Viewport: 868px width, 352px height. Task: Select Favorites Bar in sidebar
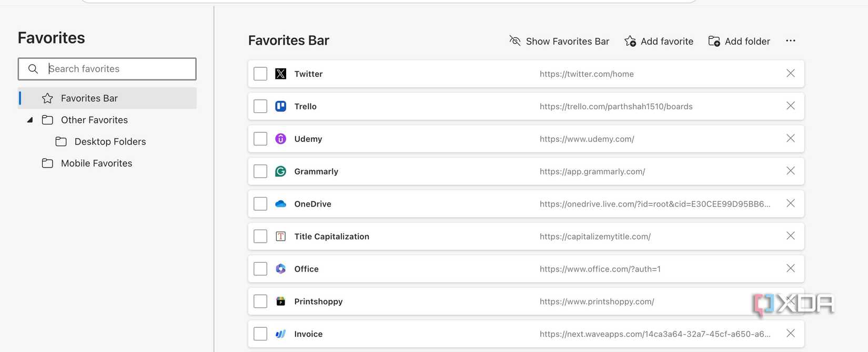[x=107, y=98]
